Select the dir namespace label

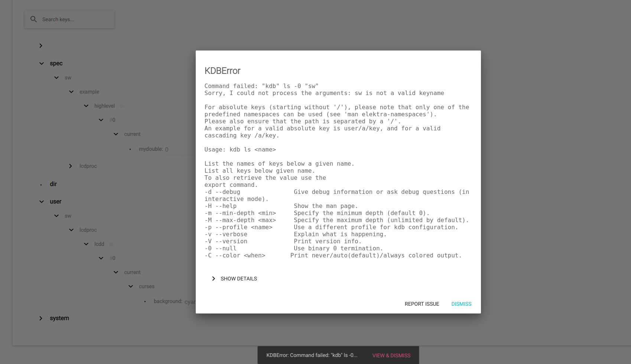point(53,184)
